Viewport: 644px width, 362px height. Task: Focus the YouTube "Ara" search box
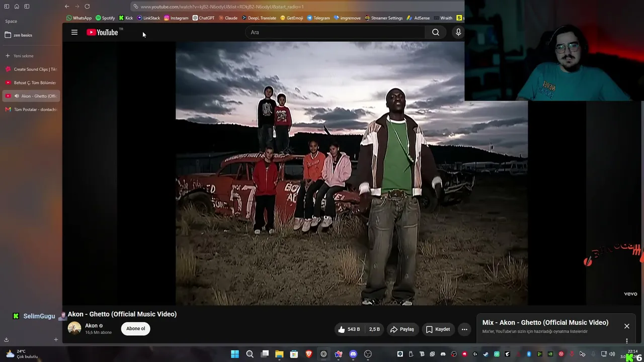pyautogui.click(x=335, y=32)
